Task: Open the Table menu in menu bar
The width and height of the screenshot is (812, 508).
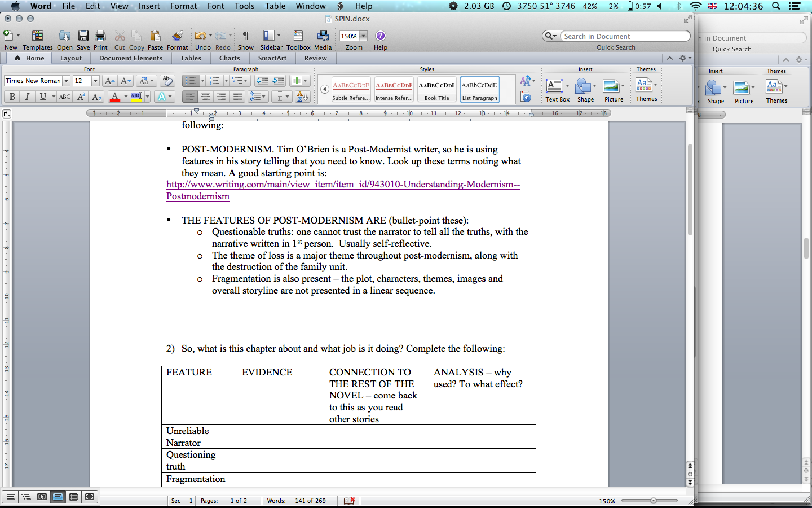Action: [275, 6]
